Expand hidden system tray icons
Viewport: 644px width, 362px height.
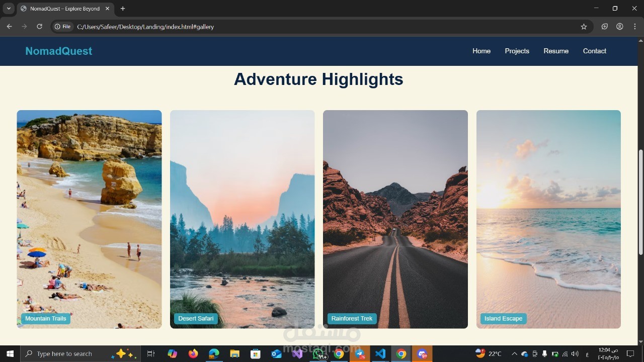point(514,353)
